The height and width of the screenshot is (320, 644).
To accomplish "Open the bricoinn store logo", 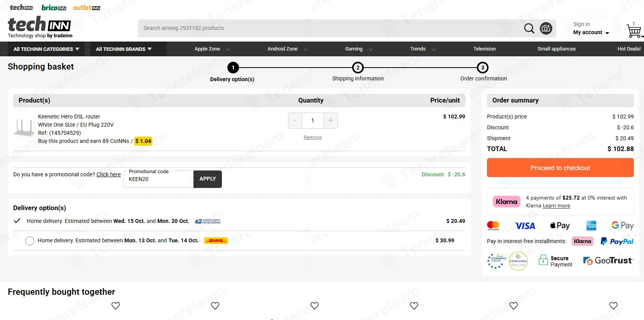I will point(54,8).
